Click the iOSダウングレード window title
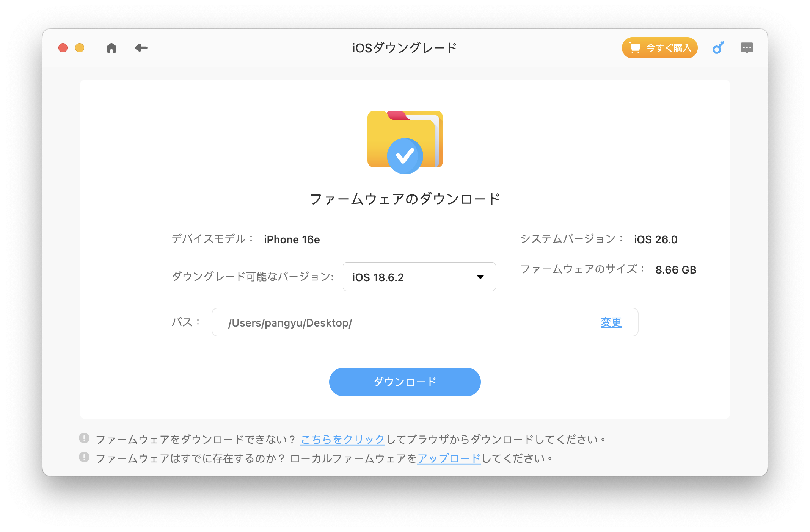The image size is (810, 532). [x=405, y=48]
